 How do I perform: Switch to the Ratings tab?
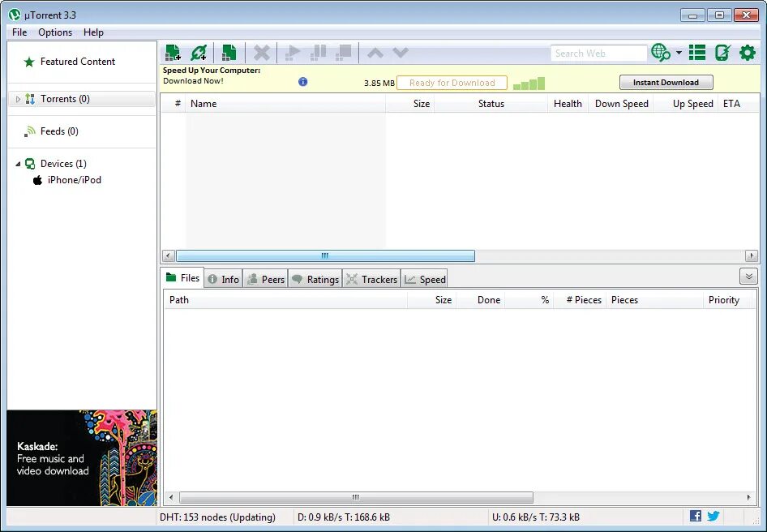(315, 280)
